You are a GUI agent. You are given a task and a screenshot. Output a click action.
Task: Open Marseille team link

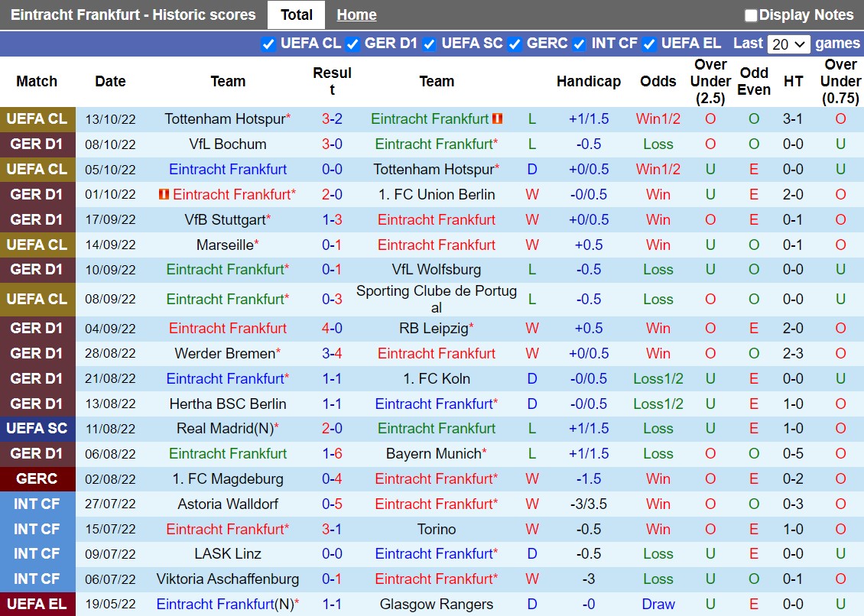[225, 245]
